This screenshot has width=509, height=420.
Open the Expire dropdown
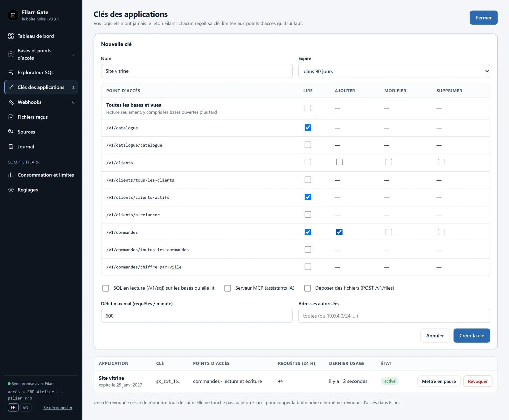394,71
